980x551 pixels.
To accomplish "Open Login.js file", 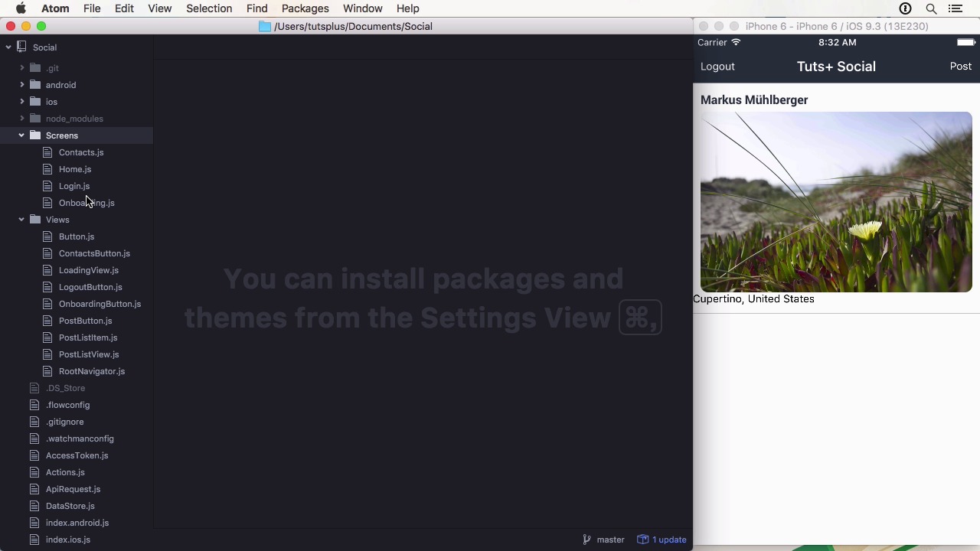I will coord(74,186).
